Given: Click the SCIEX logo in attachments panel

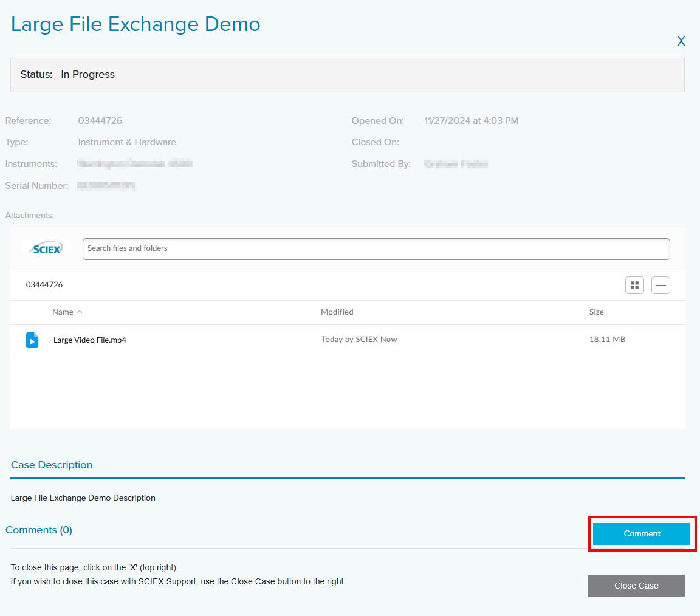Looking at the screenshot, I should pyautogui.click(x=46, y=248).
